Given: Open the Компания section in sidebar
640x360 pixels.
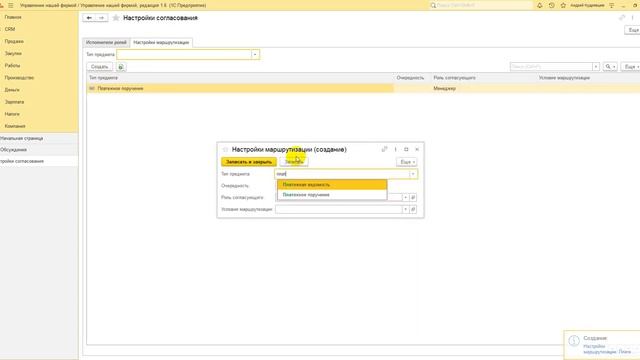Looking at the screenshot, I should click(x=15, y=126).
